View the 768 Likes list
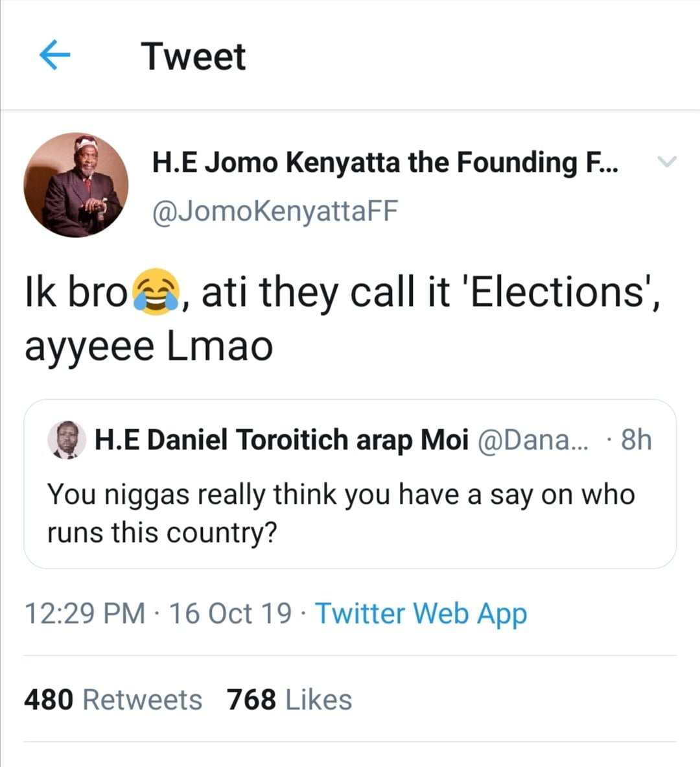The image size is (700, 767). 289,700
